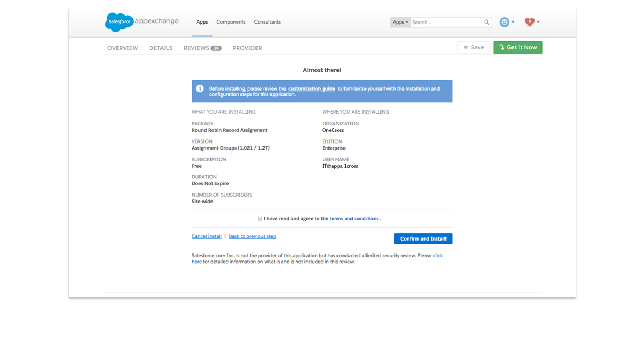Expand the arrow next to profile avatar
The image size is (644, 343).
click(513, 23)
